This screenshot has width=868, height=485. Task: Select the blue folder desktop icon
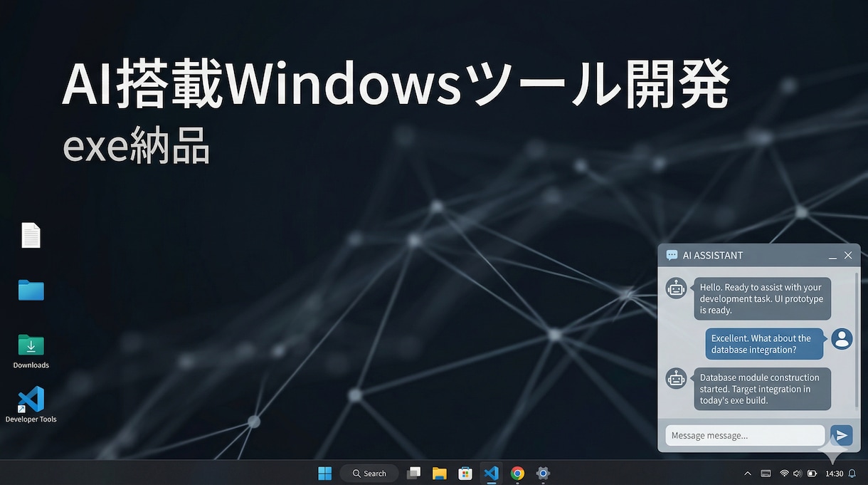31,290
